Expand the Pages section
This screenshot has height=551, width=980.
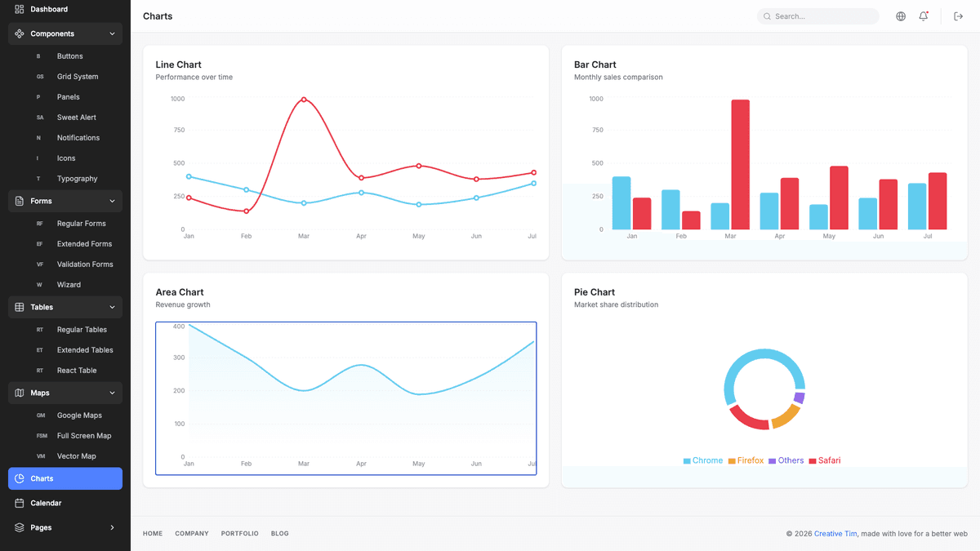pos(112,527)
